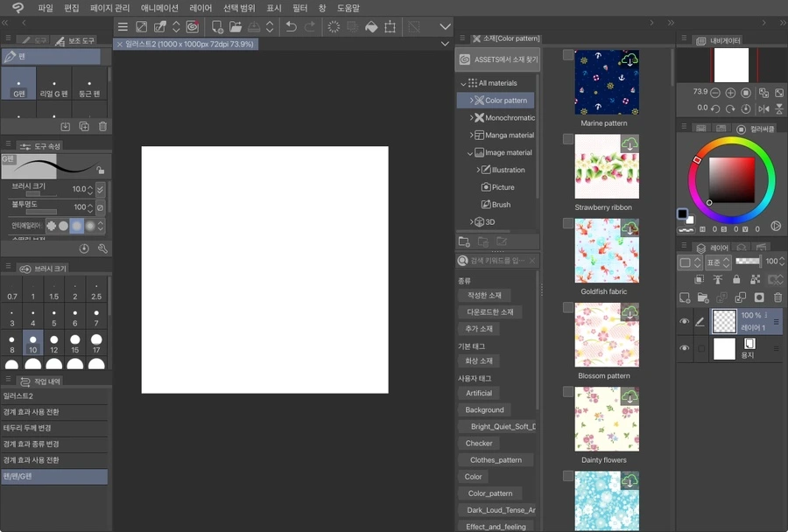Duplicate sub tool icon
The height and width of the screenshot is (532, 788).
pyautogui.click(x=84, y=127)
